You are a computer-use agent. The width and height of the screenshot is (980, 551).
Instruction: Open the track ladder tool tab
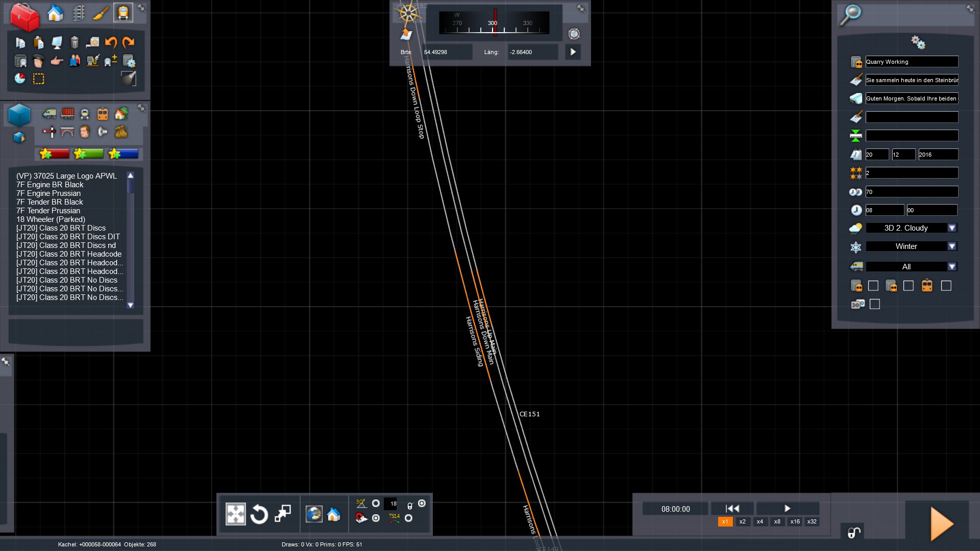78,13
